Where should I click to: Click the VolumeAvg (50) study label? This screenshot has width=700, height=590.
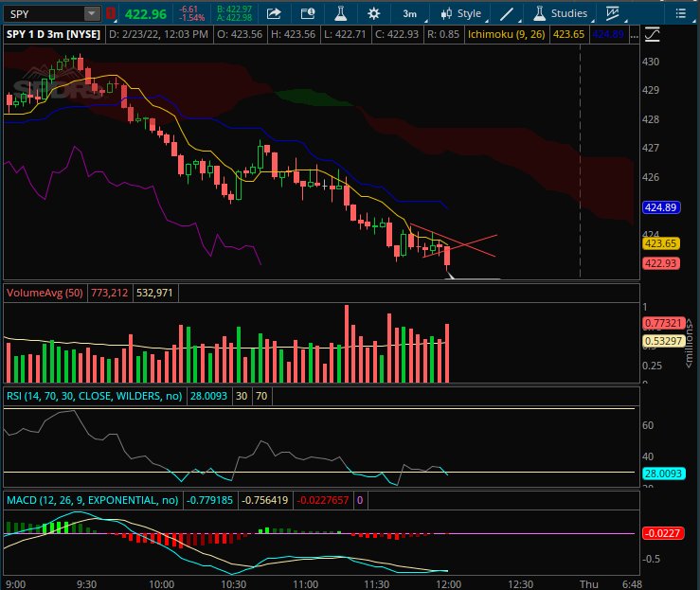[x=45, y=294]
